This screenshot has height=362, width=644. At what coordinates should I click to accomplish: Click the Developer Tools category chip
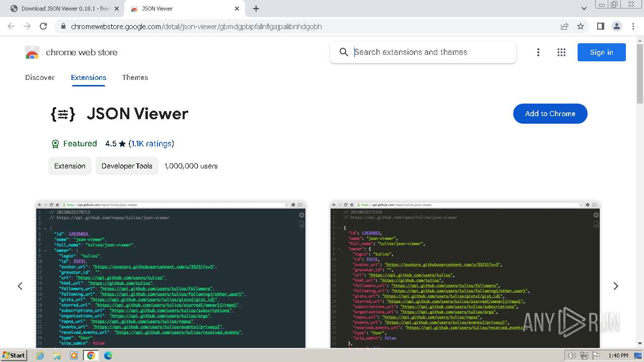coord(127,166)
